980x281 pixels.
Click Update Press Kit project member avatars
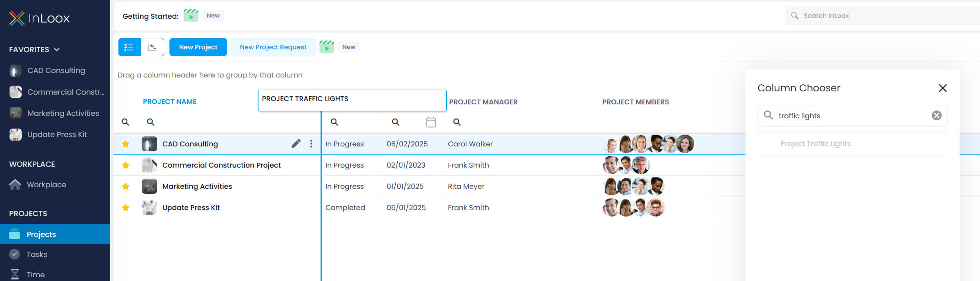(634, 208)
